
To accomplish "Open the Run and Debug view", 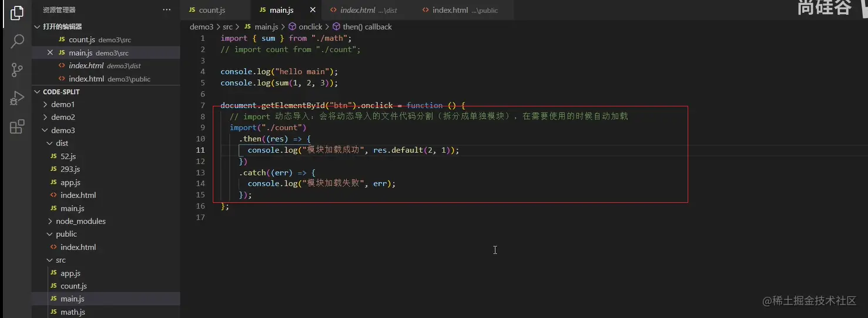I will click(x=17, y=98).
